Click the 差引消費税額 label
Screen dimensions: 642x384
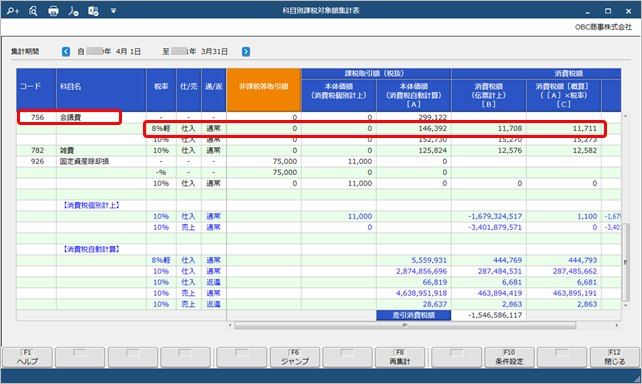coord(414,316)
